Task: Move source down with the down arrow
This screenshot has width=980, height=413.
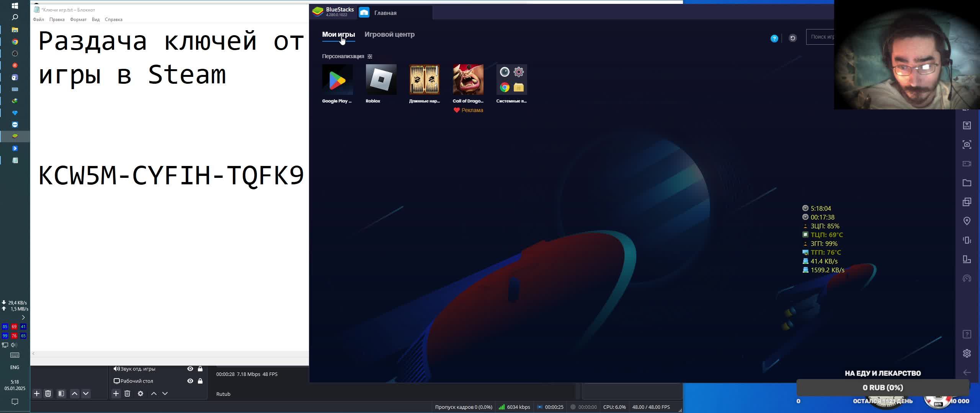Action: (165, 393)
